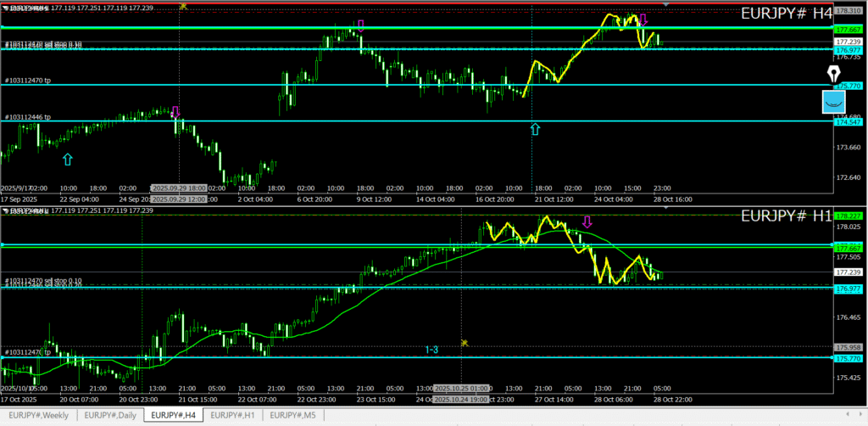Click the chart shift triangle atop H1 chart

click(x=665, y=209)
